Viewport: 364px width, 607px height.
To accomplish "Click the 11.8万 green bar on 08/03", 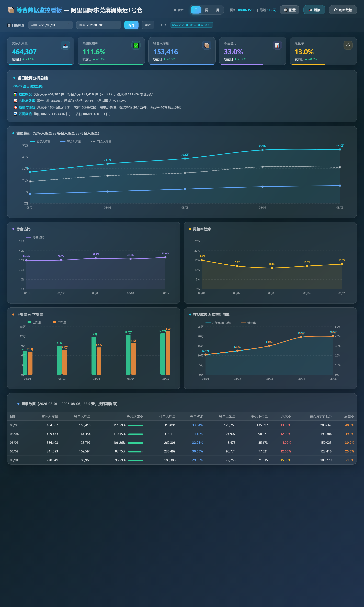I will pyautogui.click(x=94, y=356).
